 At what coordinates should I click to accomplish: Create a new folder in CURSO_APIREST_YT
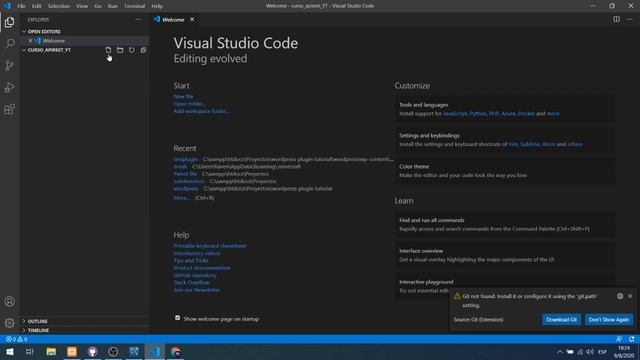[x=120, y=50]
